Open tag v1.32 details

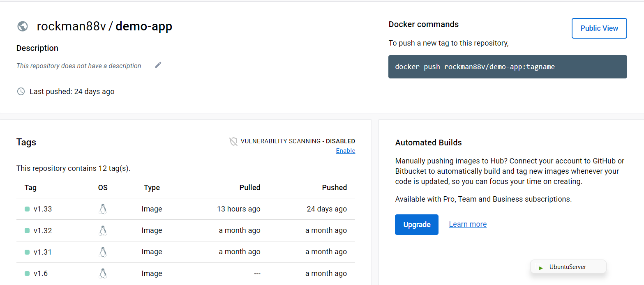click(x=43, y=230)
